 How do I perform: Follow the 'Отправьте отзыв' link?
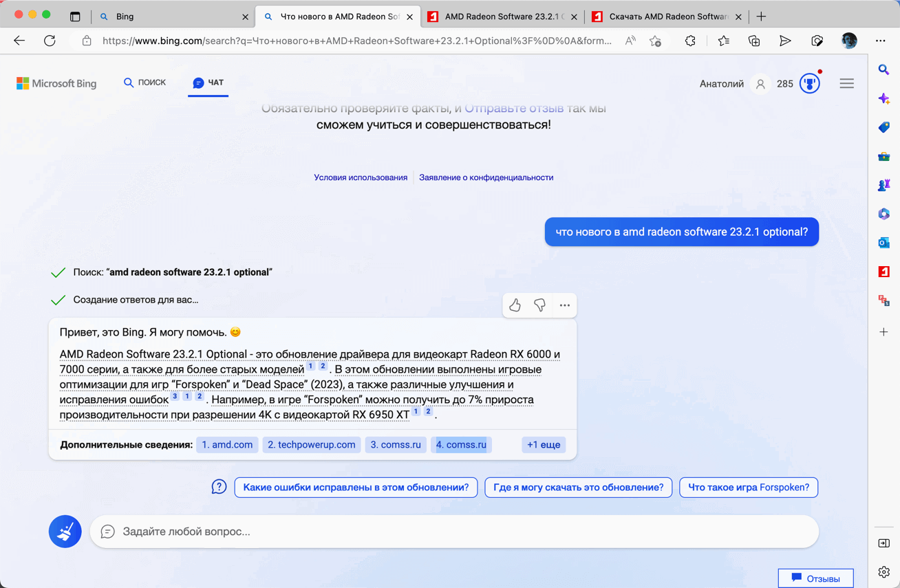click(x=514, y=108)
